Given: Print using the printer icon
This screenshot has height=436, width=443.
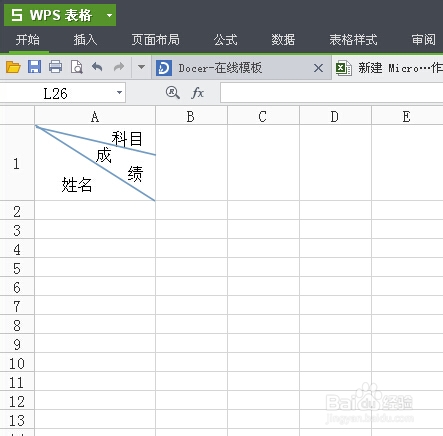Looking at the screenshot, I should pyautogui.click(x=55, y=67).
